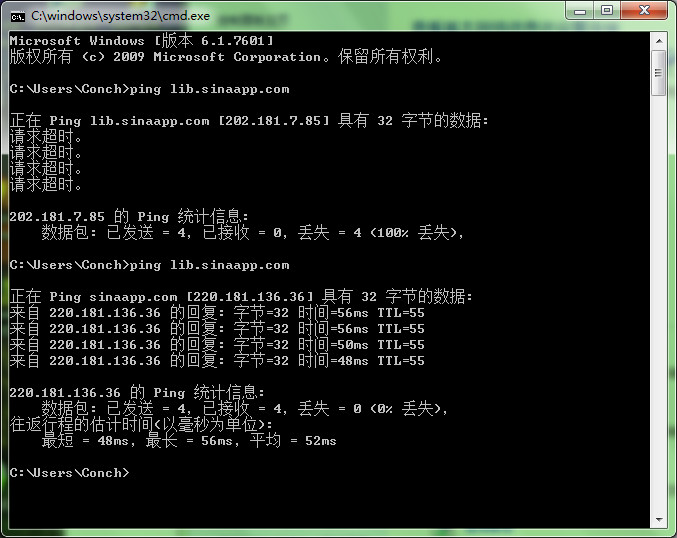Click the scrollbar down arrow
Viewport: 677px width, 538px height.
(x=659, y=520)
